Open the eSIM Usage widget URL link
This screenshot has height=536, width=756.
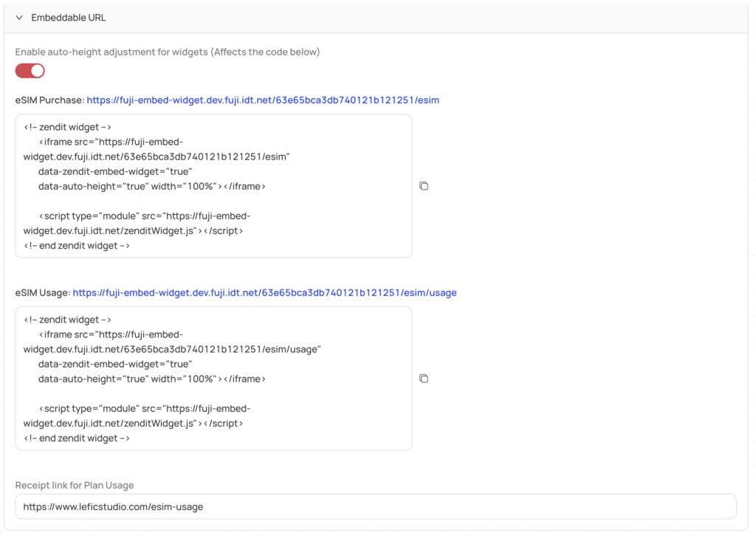click(x=264, y=292)
